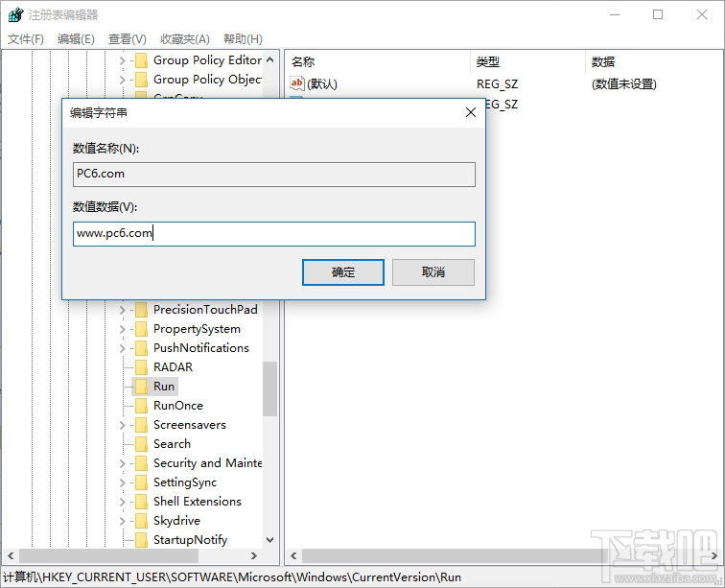Select the Run key label

point(164,387)
